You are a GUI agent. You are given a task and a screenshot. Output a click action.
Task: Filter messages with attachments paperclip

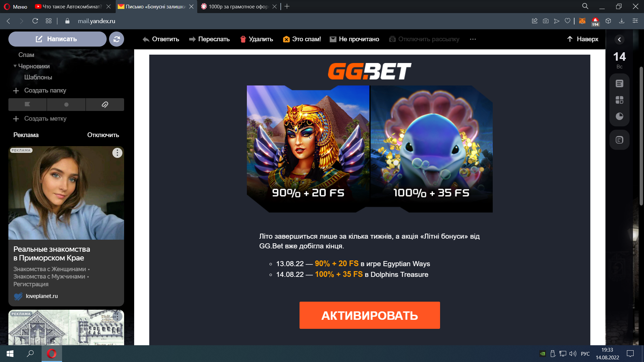pos(105,105)
